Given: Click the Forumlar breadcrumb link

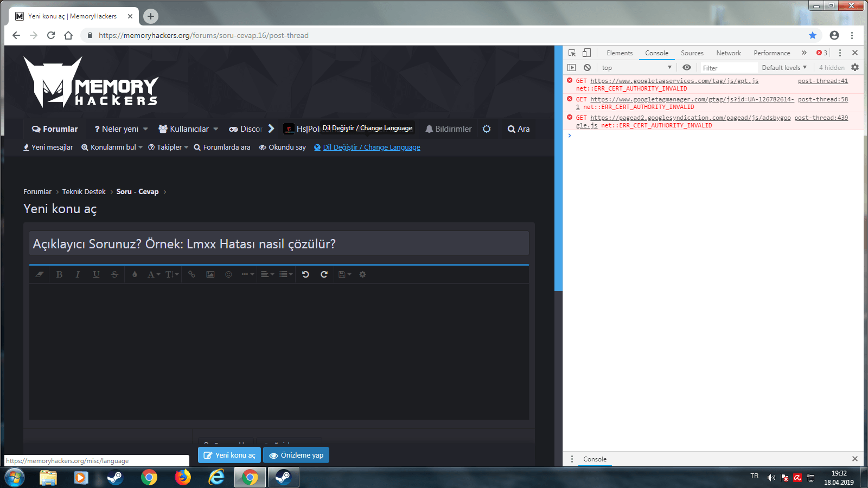Looking at the screenshot, I should [37, 192].
